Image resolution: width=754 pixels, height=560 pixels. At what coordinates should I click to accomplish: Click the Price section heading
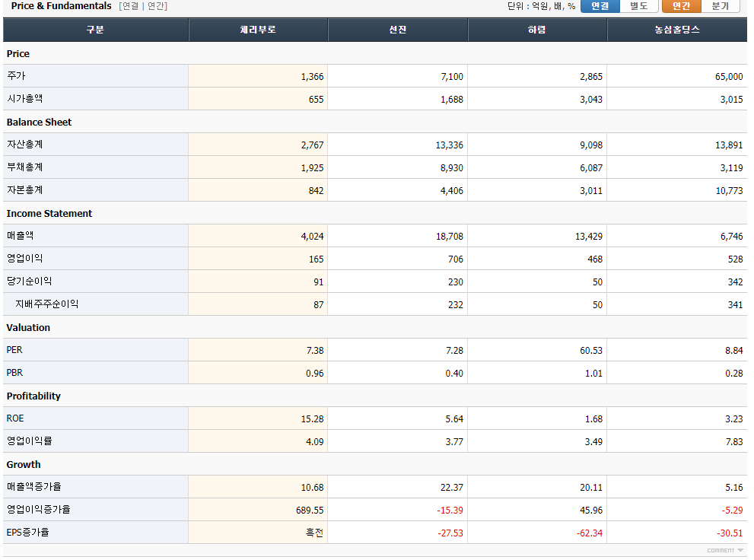pos(17,54)
